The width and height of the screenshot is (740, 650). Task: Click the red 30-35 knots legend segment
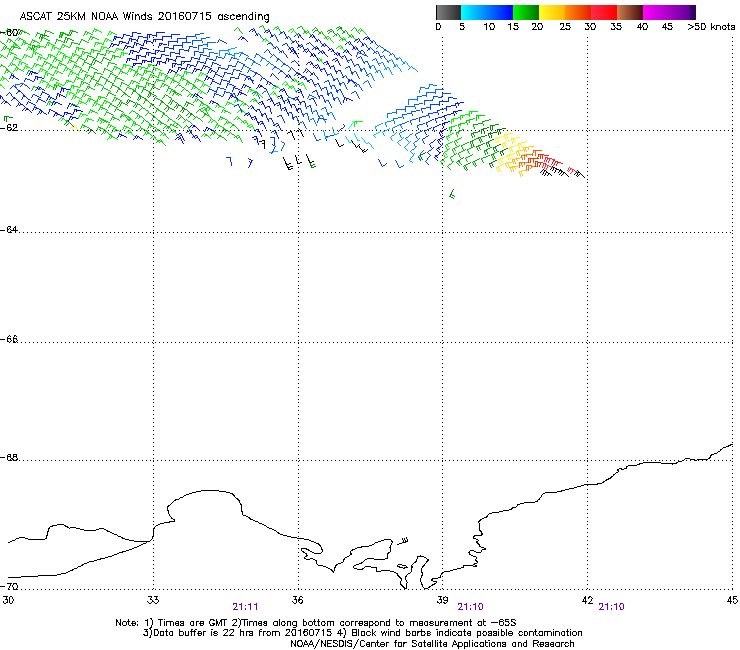tap(604, 12)
